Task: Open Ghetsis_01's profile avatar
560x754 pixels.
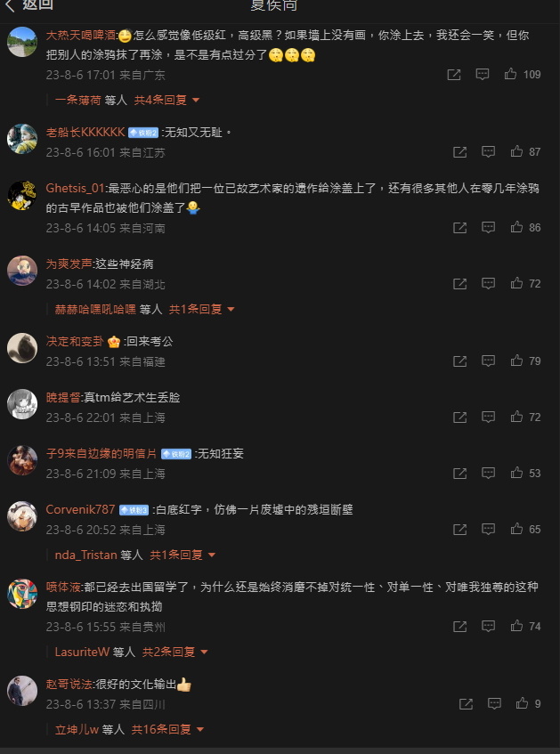Action: tap(22, 195)
